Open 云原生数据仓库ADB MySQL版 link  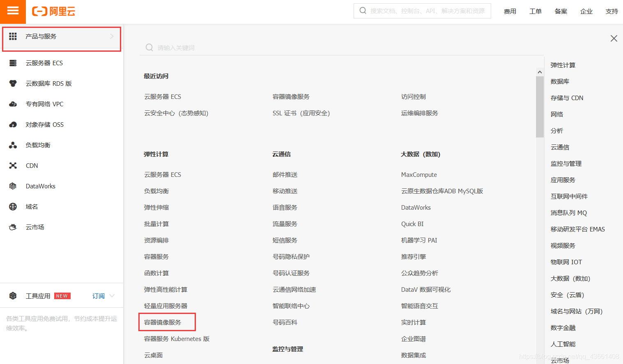tap(442, 191)
